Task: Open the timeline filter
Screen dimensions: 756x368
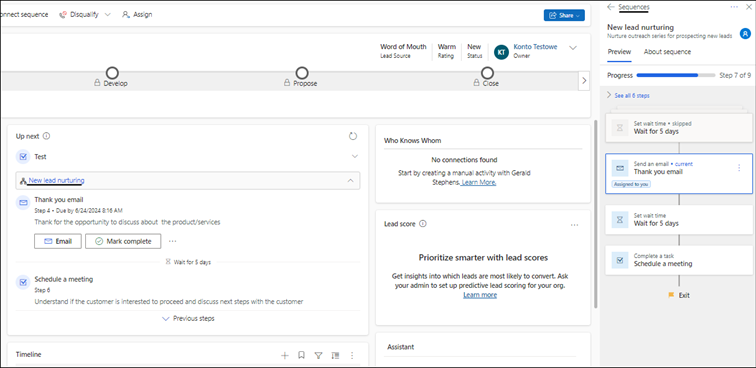Action: pos(318,355)
